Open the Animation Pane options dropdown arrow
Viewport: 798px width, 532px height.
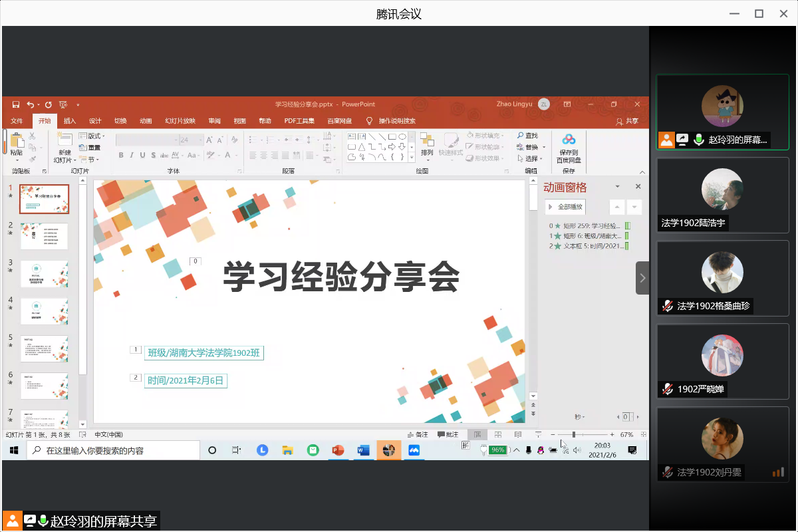click(x=617, y=187)
